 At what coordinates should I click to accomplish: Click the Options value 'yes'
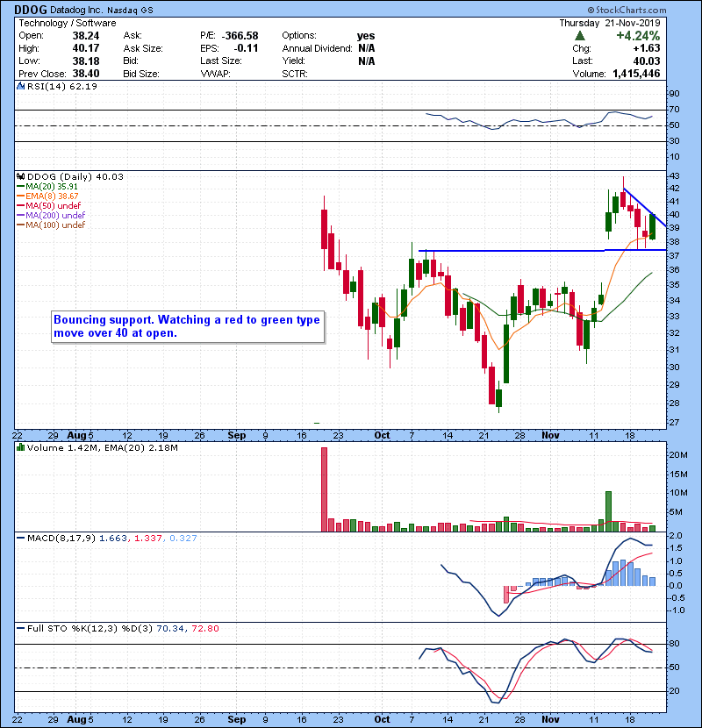pyautogui.click(x=366, y=36)
